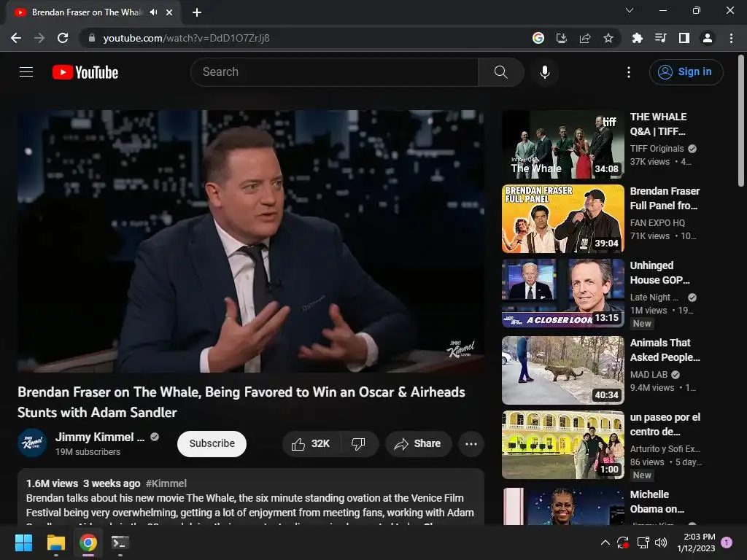Open Jimmy Kimmel channel avatar
This screenshot has width=747, height=560.
tap(32, 443)
